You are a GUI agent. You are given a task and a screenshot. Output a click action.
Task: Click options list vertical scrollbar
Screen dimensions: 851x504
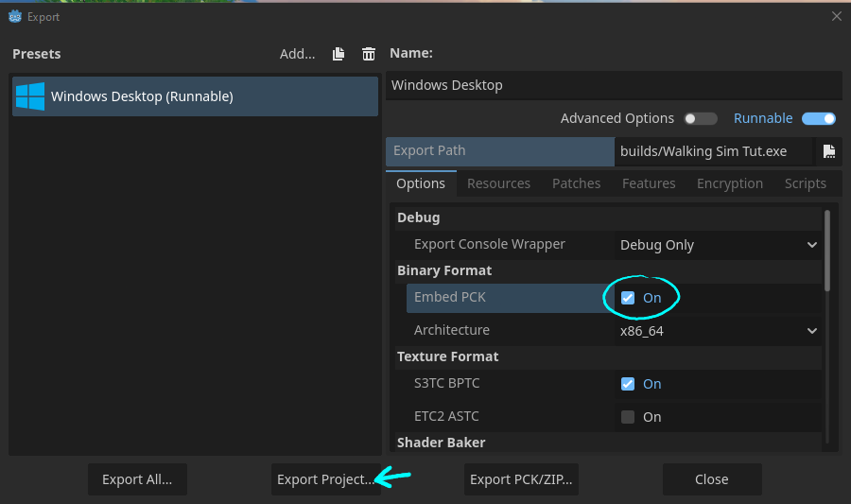click(827, 252)
